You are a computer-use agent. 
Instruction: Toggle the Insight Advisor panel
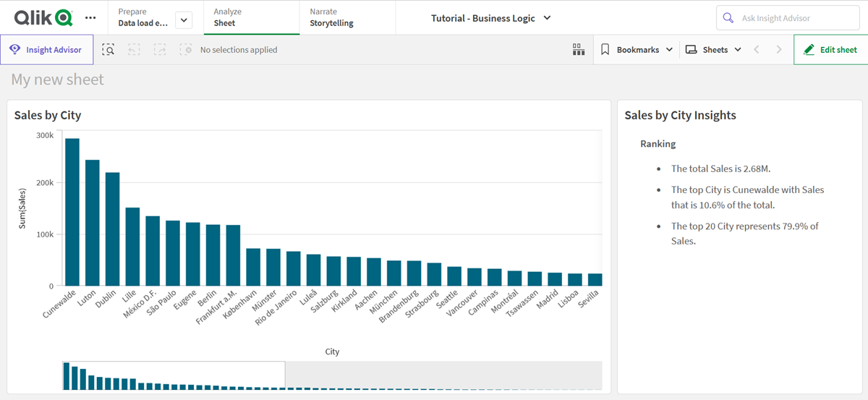(x=47, y=50)
